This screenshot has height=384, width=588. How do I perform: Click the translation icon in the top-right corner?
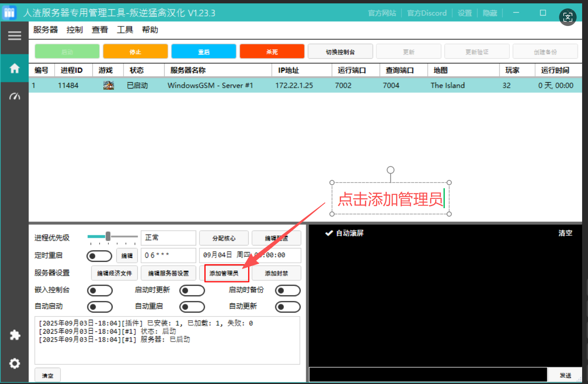pyautogui.click(x=568, y=17)
